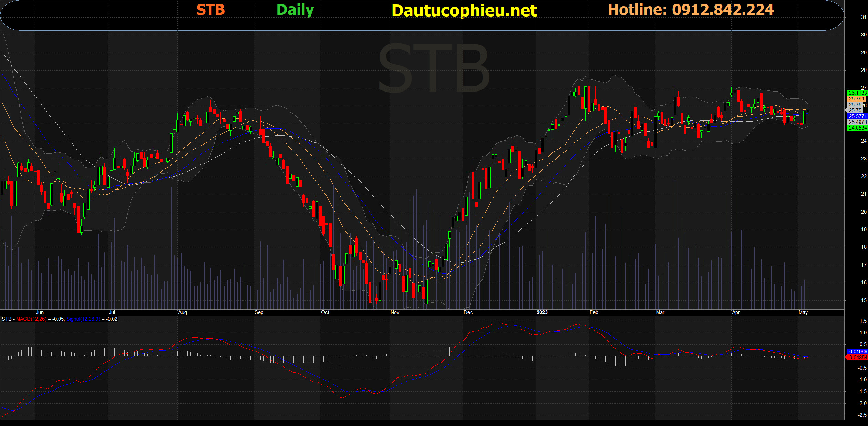Select the orange 25.764 price tag
The height and width of the screenshot is (426, 868).
click(x=857, y=99)
